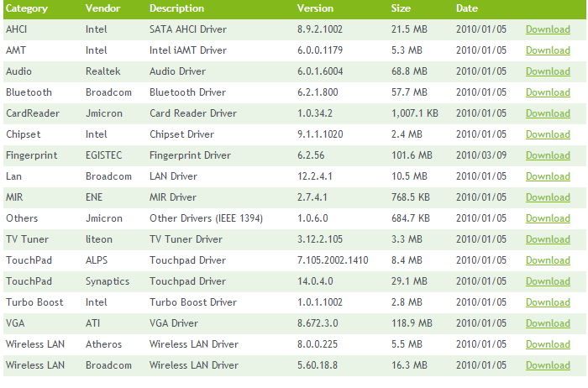Click the Category column header
588x388 pixels.
pyautogui.click(x=27, y=8)
